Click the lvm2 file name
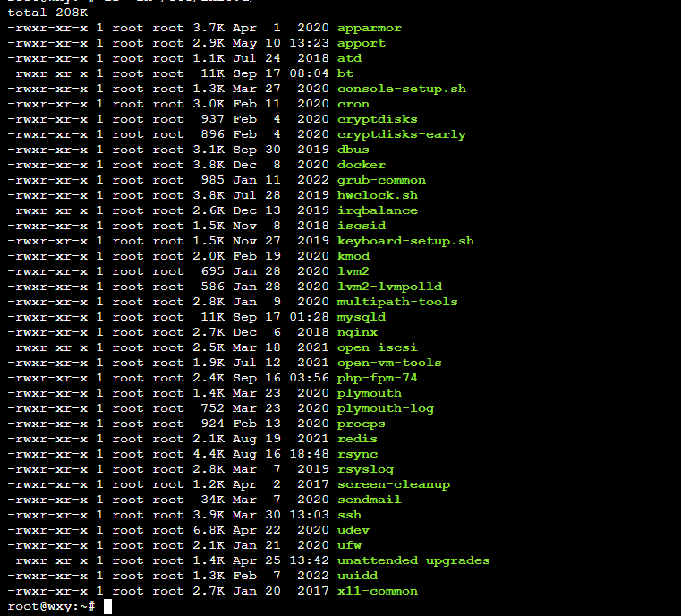681x616 pixels. pyautogui.click(x=353, y=271)
